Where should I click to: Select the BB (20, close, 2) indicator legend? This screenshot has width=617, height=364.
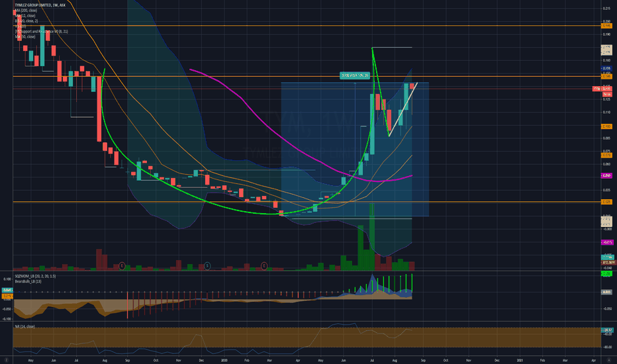(26, 21)
